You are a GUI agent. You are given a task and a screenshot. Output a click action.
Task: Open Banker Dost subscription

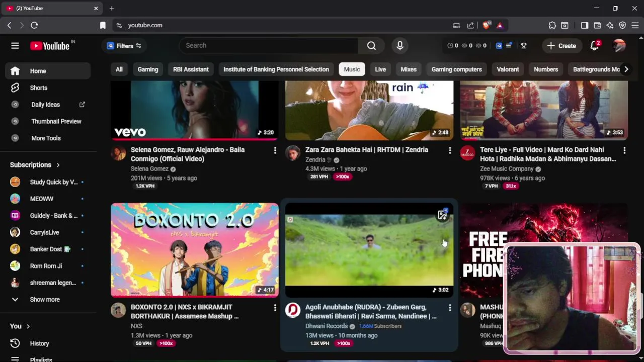(x=48, y=249)
